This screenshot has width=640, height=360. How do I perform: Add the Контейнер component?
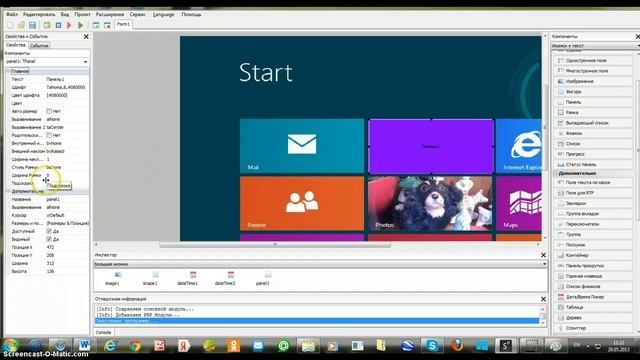(593, 256)
